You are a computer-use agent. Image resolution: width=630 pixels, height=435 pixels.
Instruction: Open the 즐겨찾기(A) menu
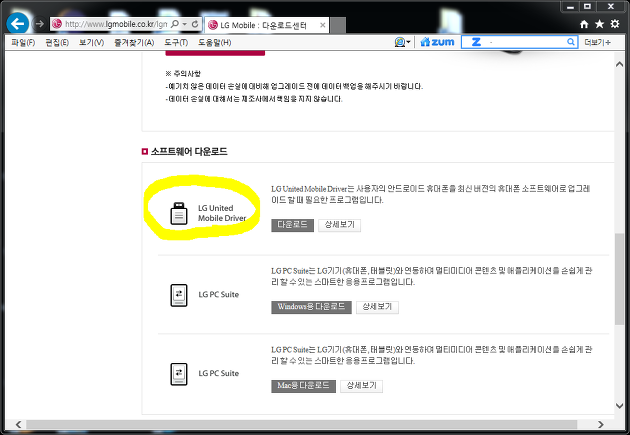click(x=134, y=43)
